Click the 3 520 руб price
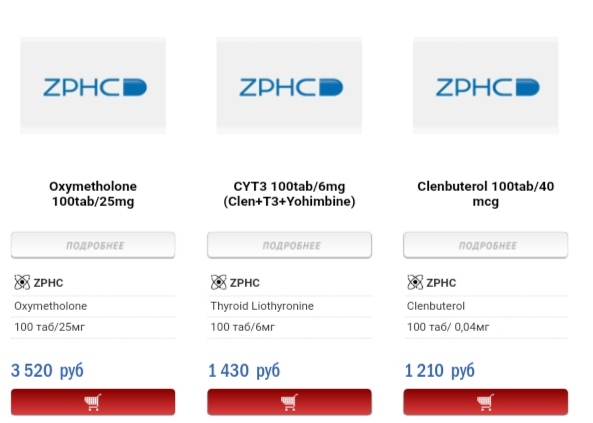The width and height of the screenshot is (593, 423). [x=47, y=370]
